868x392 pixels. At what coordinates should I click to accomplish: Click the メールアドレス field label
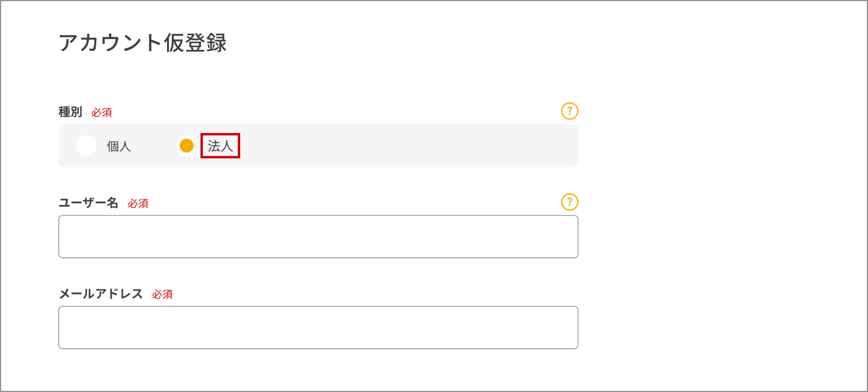[101, 293]
